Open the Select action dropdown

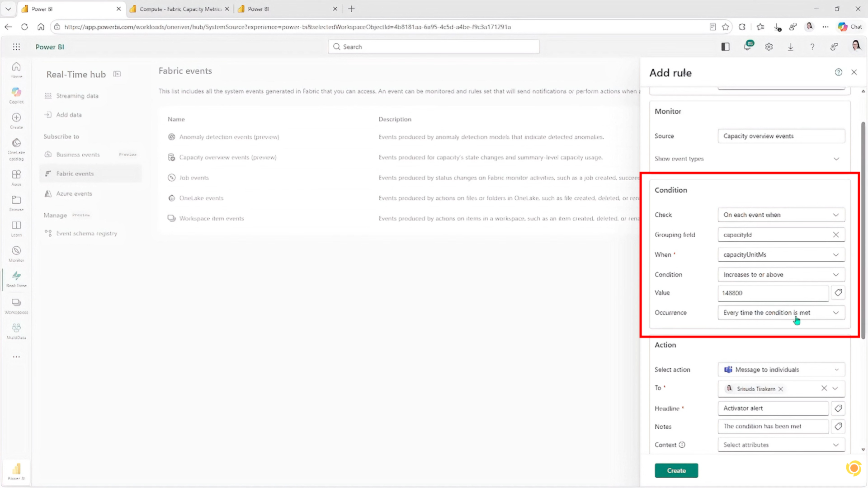click(x=781, y=370)
